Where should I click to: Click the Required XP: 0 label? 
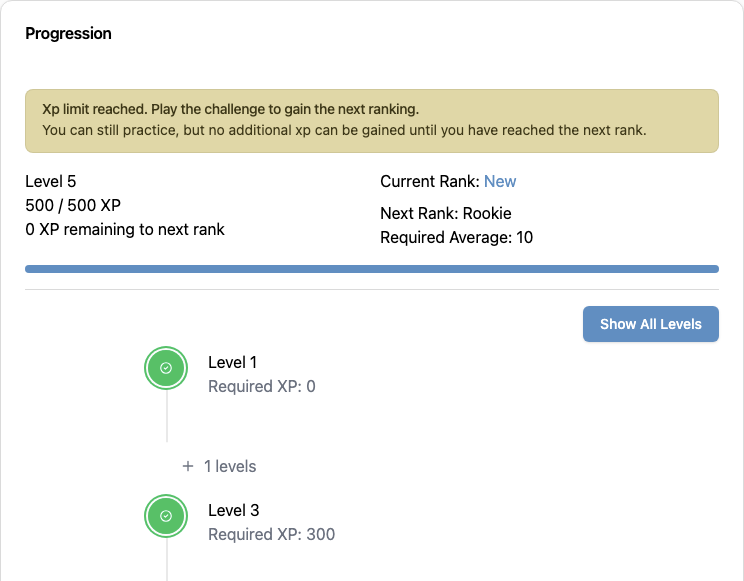click(x=261, y=386)
